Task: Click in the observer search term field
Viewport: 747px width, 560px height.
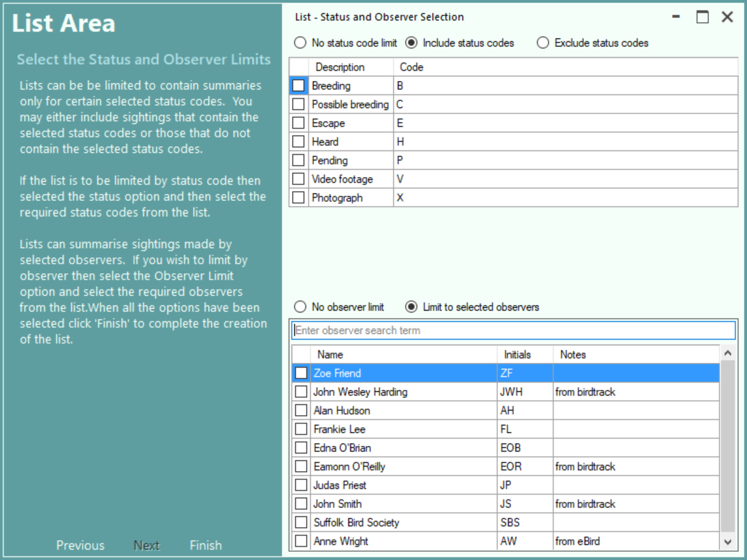Action: 514,330
